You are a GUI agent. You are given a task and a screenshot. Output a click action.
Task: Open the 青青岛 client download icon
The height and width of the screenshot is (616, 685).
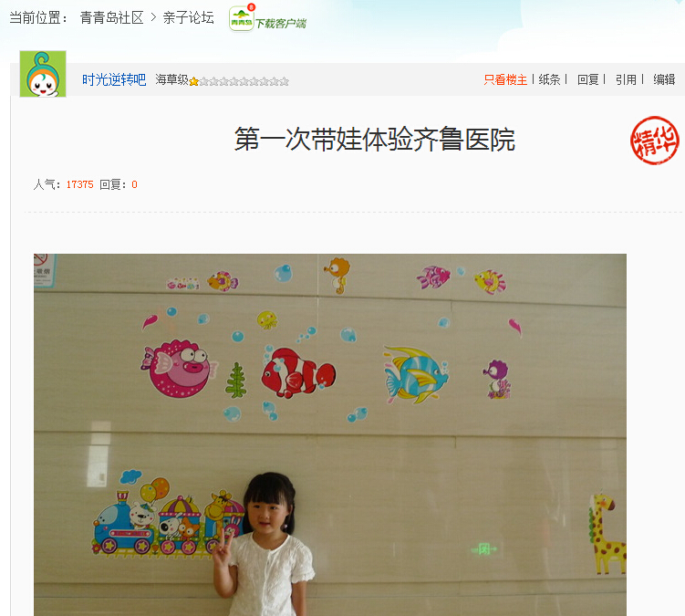click(x=241, y=19)
